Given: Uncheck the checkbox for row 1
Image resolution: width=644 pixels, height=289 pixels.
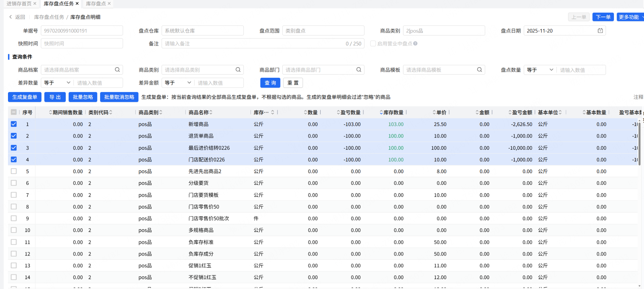Looking at the screenshot, I should pos(14,124).
